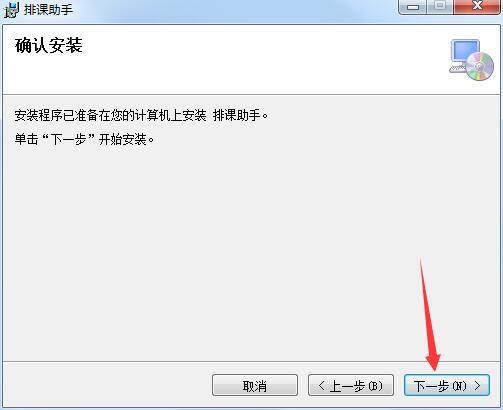Click the right chevron on 下一步 button
This screenshot has height=410, width=503.
coord(477,386)
